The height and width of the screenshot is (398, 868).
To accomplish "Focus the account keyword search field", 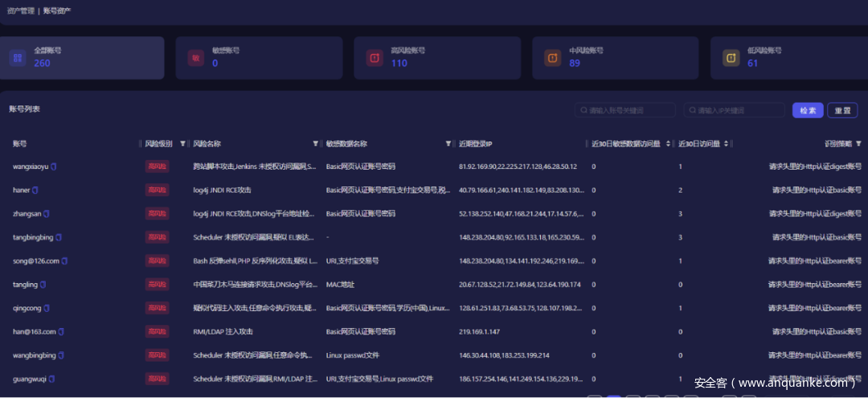I will [x=624, y=110].
